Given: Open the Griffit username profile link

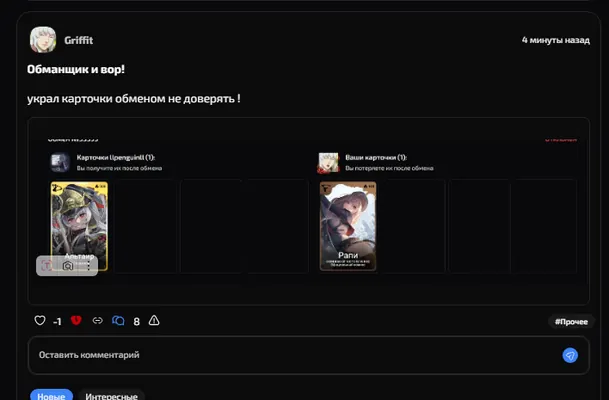Looking at the screenshot, I should [x=78, y=40].
